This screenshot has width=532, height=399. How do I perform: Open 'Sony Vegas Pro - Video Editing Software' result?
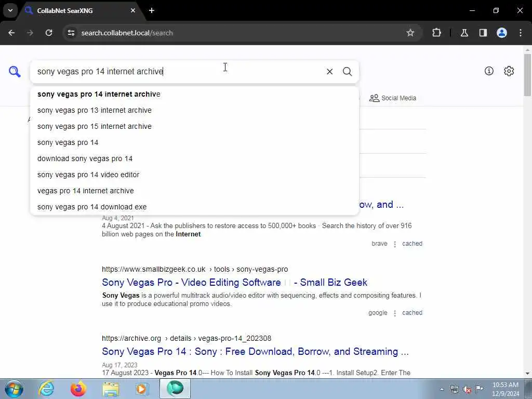pyautogui.click(x=234, y=282)
